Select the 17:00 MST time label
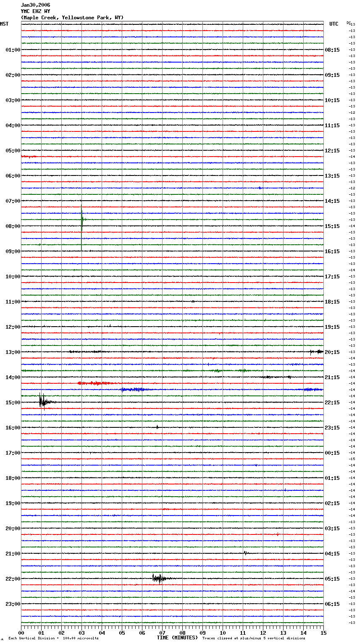This screenshot has height=644, width=357. click(x=13, y=453)
